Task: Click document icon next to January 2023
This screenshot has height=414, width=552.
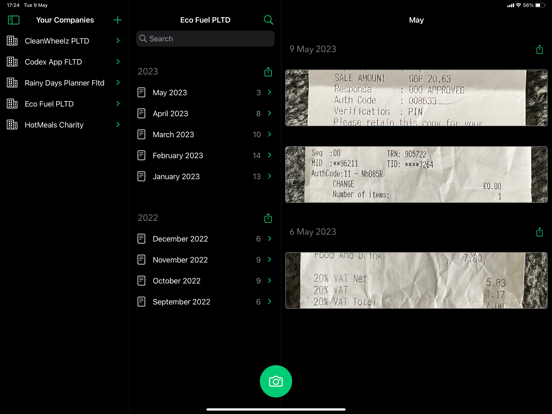Action: [141, 176]
